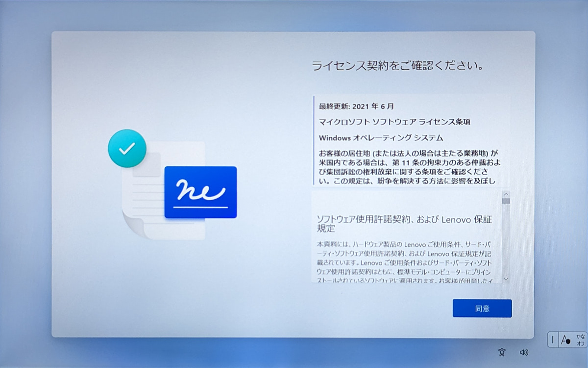Viewport: 588px width, 368px height.
Task: Click the Lenovo agreement scrollbar up arrow
Action: click(x=506, y=194)
